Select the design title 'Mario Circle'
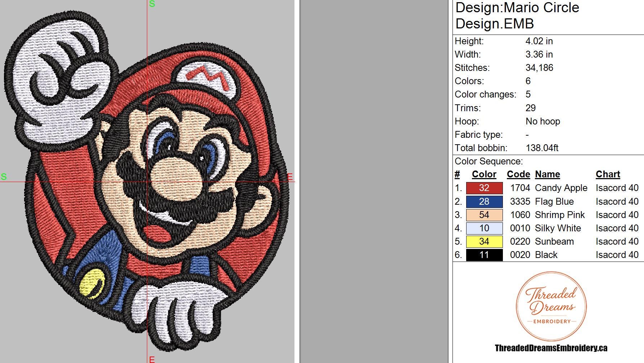644x363 pixels. click(x=541, y=8)
